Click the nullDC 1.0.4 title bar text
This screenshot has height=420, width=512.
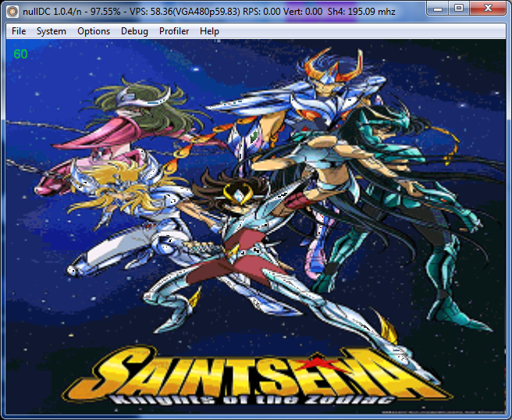(x=209, y=12)
